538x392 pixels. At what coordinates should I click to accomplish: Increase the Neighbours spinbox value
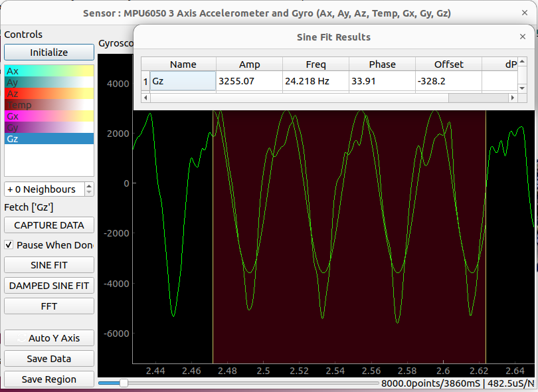pyautogui.click(x=89, y=186)
